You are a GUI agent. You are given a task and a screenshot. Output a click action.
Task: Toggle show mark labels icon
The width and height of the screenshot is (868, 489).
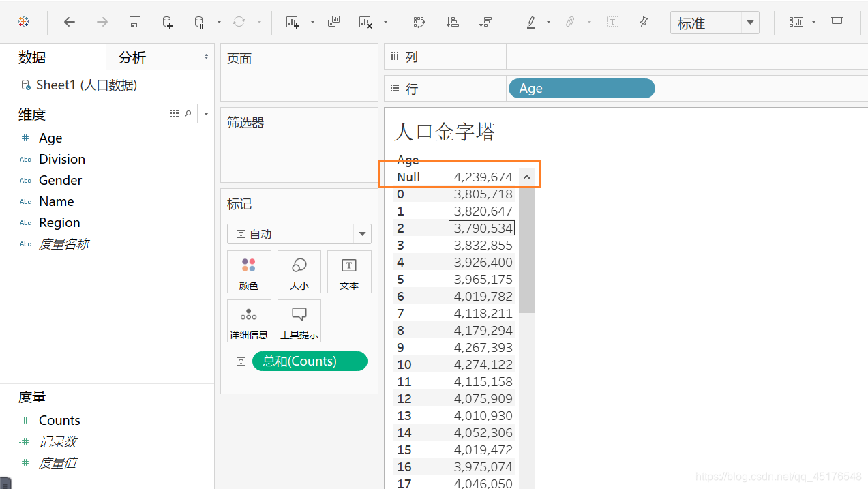click(x=612, y=22)
